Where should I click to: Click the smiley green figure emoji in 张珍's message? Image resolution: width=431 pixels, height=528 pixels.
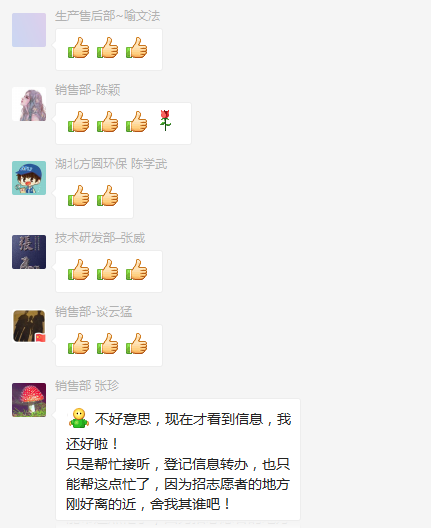pos(79,418)
